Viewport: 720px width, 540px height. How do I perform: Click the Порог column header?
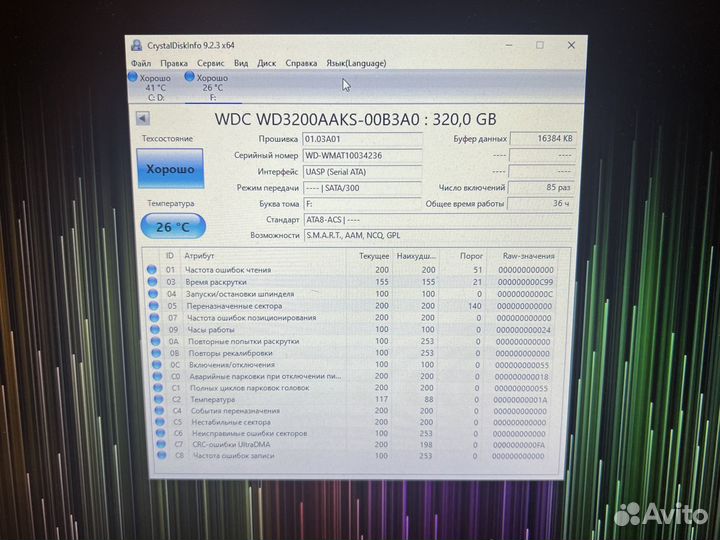(x=471, y=256)
